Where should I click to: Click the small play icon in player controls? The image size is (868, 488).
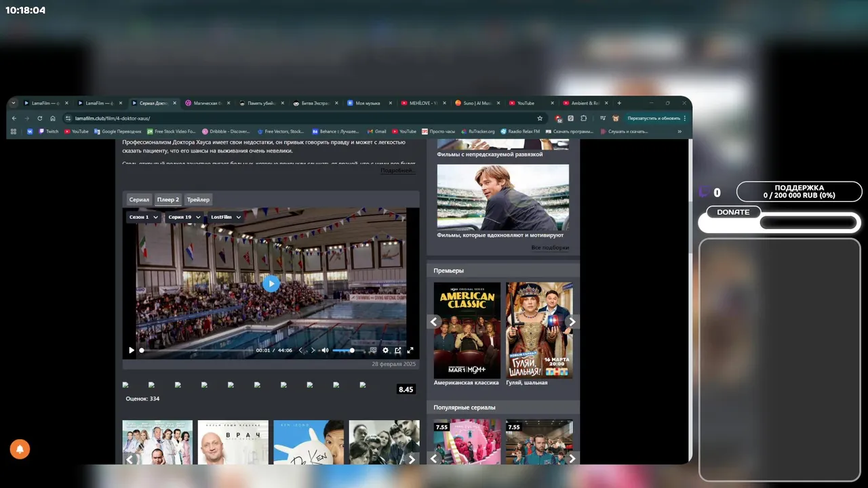coord(132,350)
